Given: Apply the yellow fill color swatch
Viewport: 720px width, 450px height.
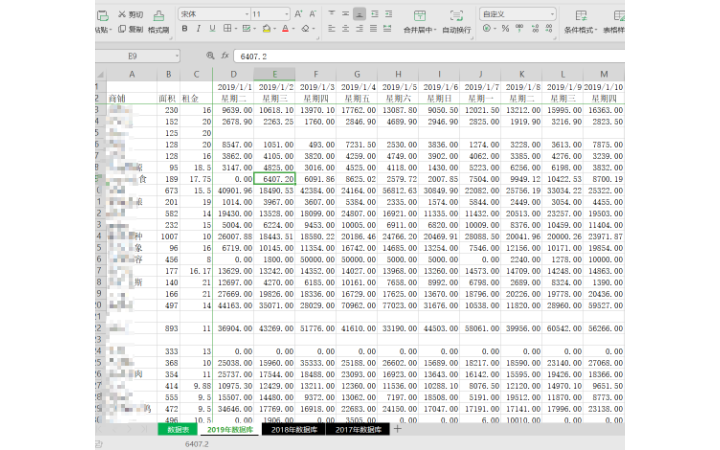Looking at the screenshot, I should [x=266, y=29].
